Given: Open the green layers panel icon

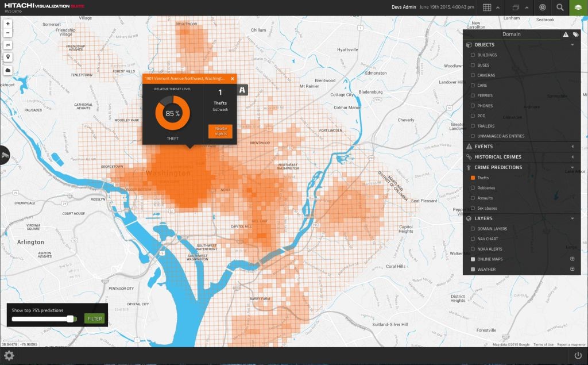Looking at the screenshot, I should [577, 7].
